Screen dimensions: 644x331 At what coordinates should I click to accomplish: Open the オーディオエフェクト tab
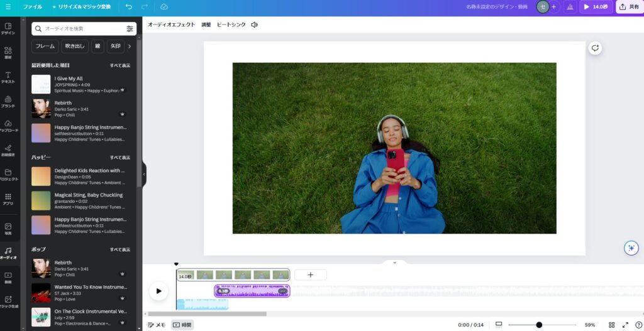[x=171, y=24]
